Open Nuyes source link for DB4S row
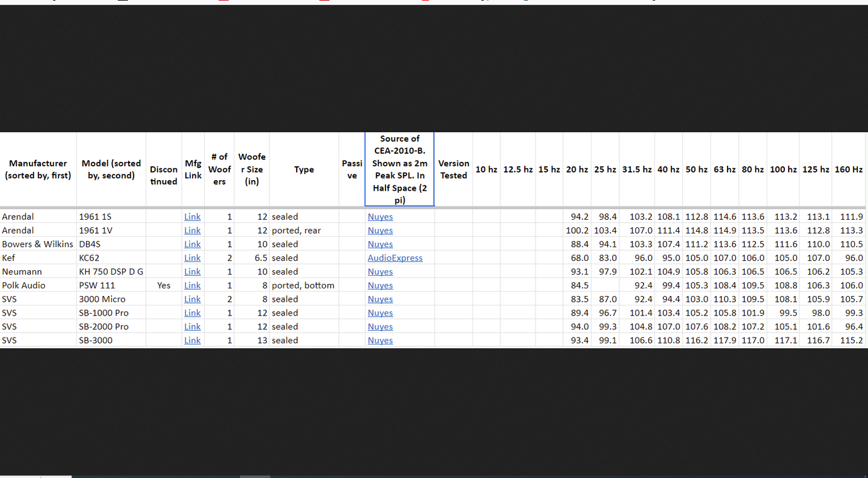 [x=380, y=244]
